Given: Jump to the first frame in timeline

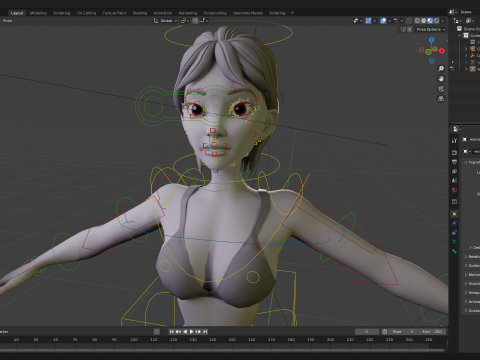Looking at the screenshot, I should coord(172,332).
